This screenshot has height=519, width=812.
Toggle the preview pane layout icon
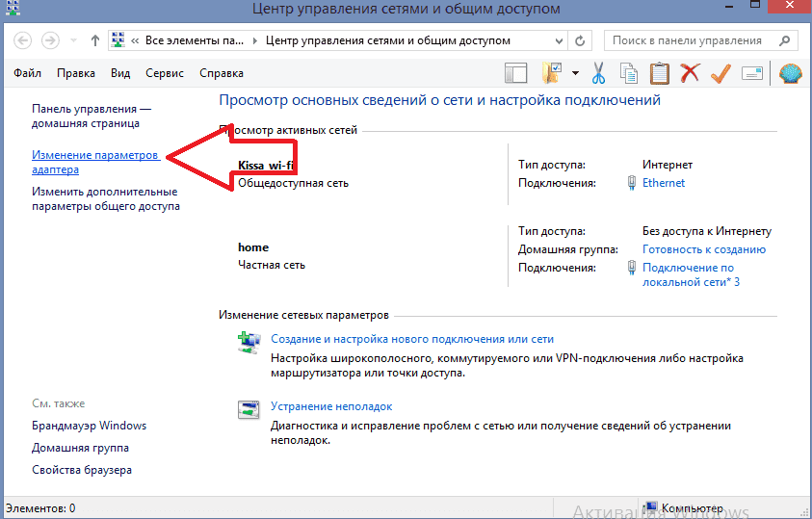(x=515, y=73)
